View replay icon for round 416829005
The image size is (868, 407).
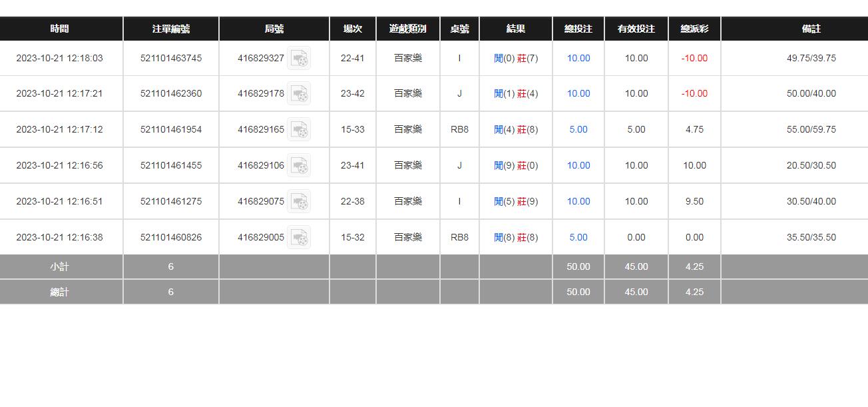(299, 238)
